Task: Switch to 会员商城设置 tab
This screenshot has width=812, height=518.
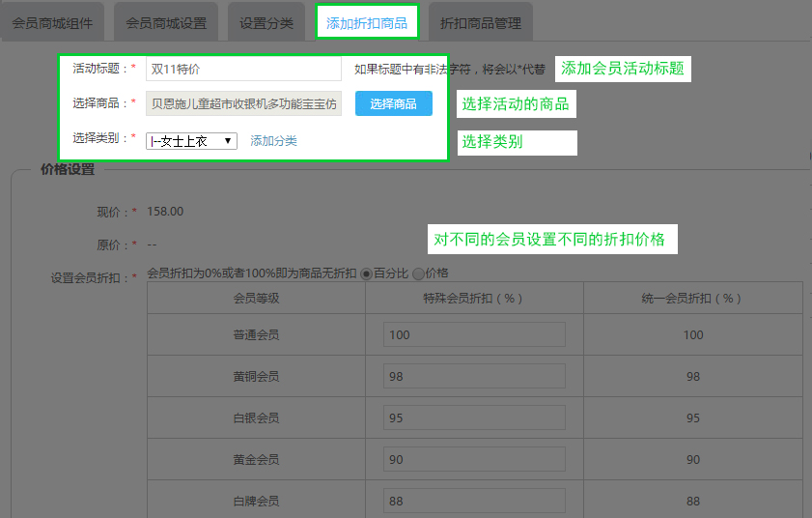Action: [x=166, y=22]
